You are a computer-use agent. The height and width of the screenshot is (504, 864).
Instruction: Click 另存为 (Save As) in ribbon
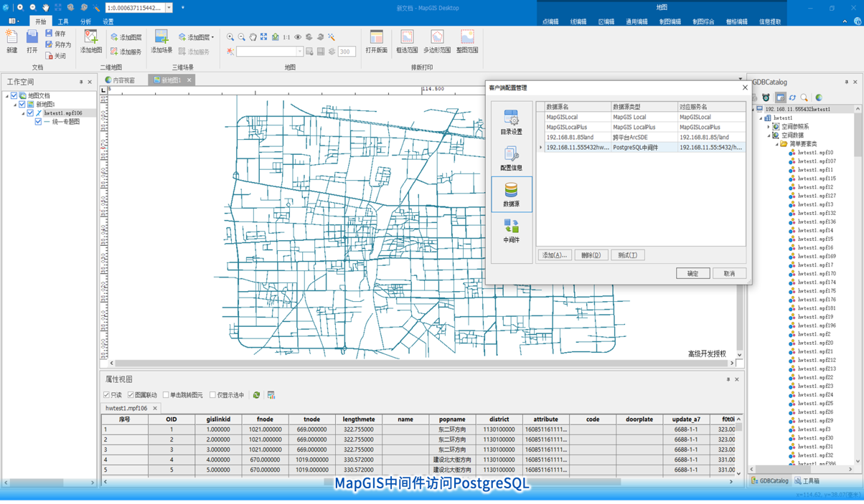58,44
